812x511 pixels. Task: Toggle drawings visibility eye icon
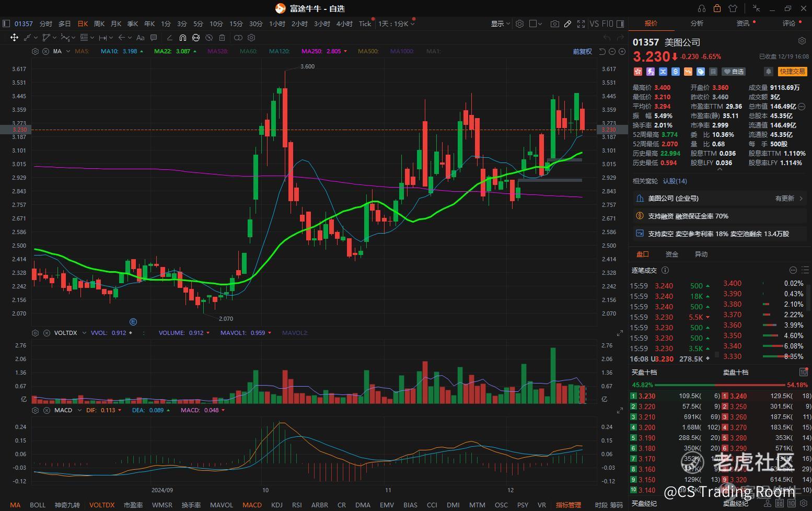208,38
